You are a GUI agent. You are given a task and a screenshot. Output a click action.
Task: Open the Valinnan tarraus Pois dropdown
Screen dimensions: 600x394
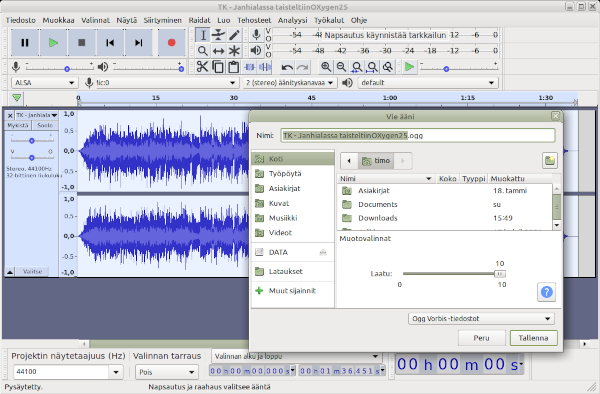point(167,372)
